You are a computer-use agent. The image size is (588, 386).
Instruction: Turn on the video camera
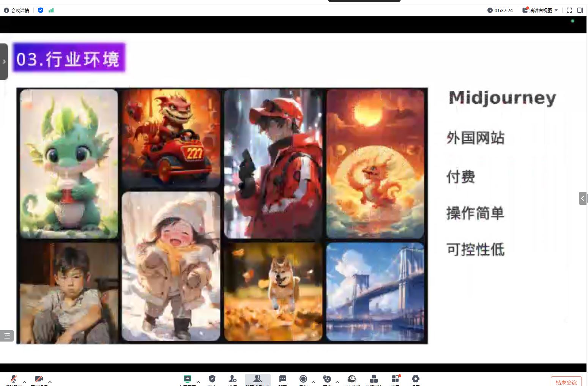[39, 379]
